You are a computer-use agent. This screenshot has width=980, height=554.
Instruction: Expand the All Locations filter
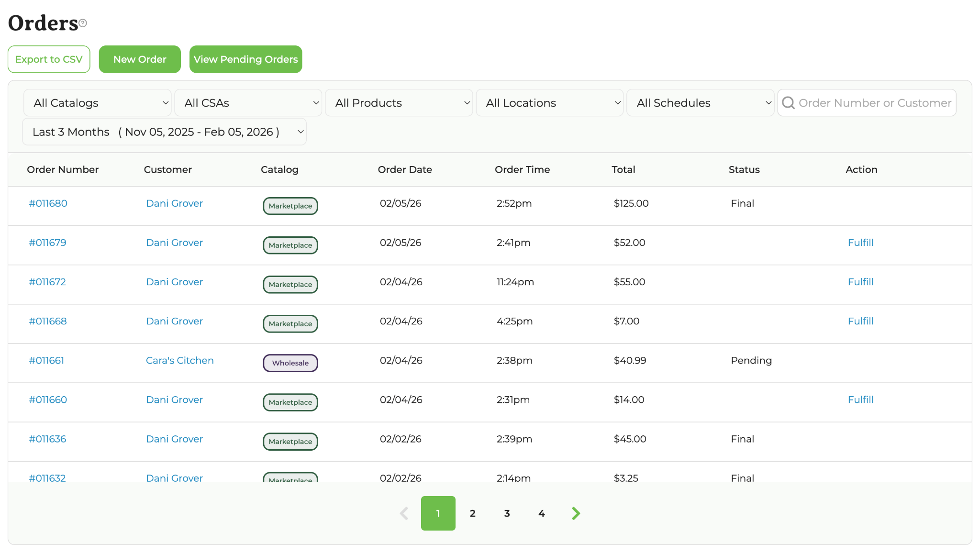tap(549, 103)
